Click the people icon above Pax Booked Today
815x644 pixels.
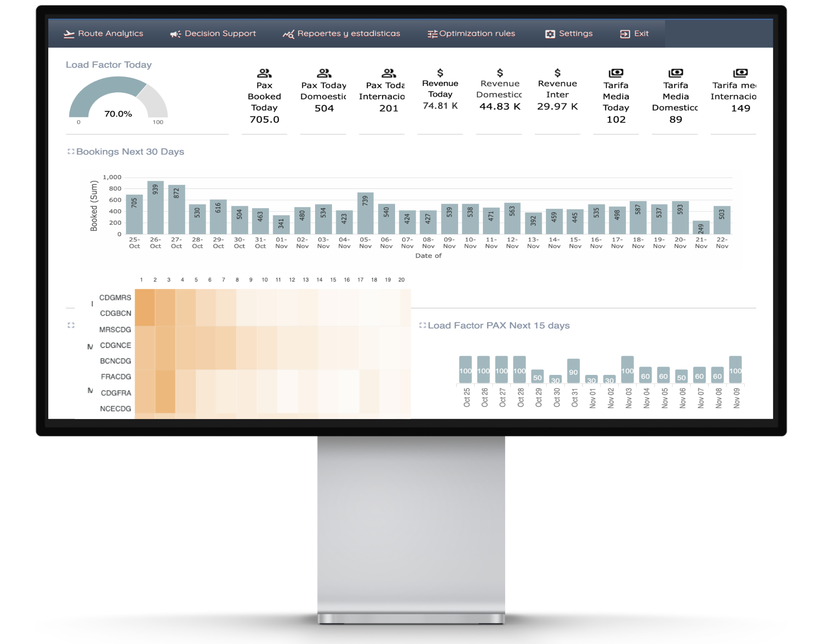coord(264,73)
